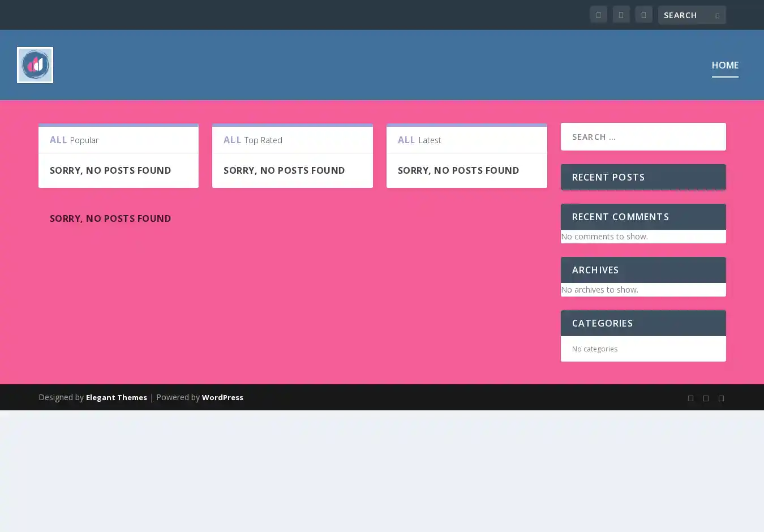This screenshot has height=532, width=764.
Task: Click the site logo in the header
Action: 35,65
